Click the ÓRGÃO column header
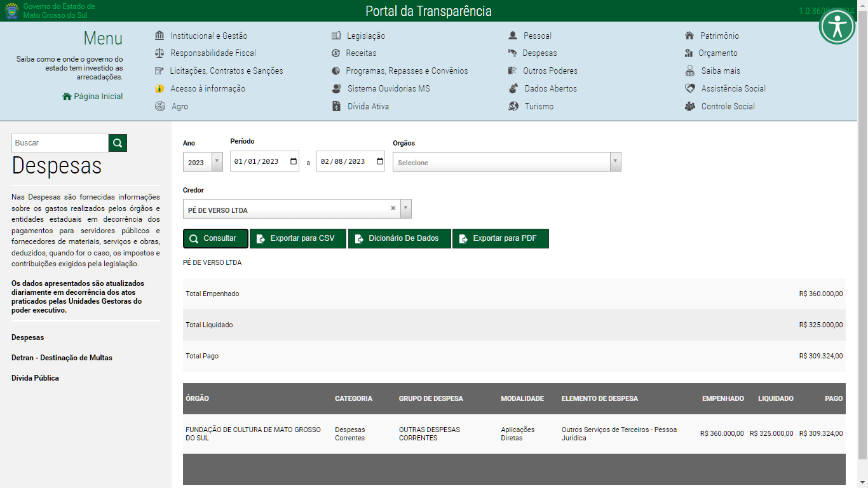This screenshot has width=868, height=488. pos(198,398)
